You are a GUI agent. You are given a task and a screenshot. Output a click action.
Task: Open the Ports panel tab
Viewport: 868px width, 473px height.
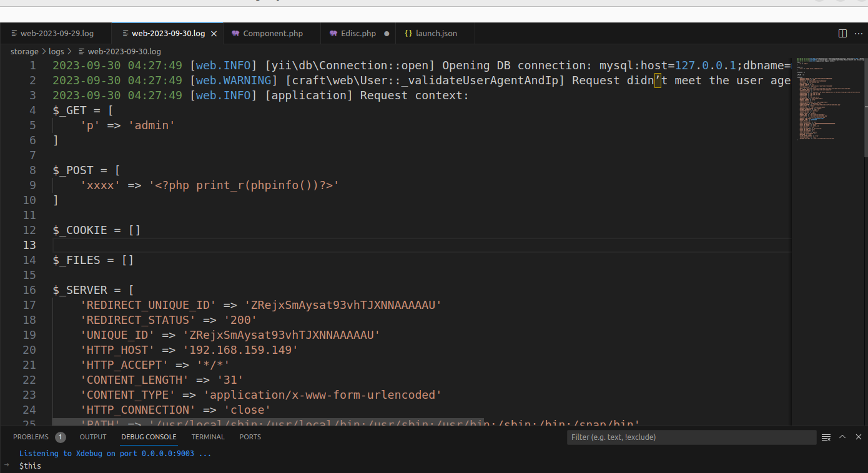coord(250,437)
